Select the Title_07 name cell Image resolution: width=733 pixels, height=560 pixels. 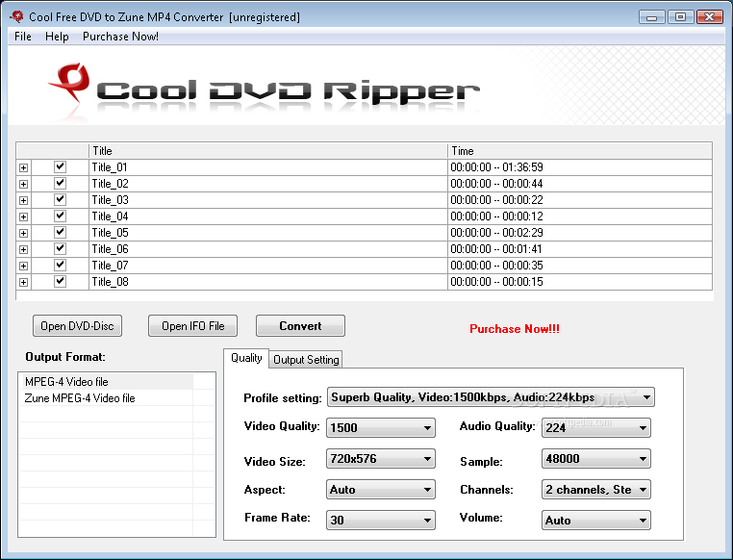[267, 266]
